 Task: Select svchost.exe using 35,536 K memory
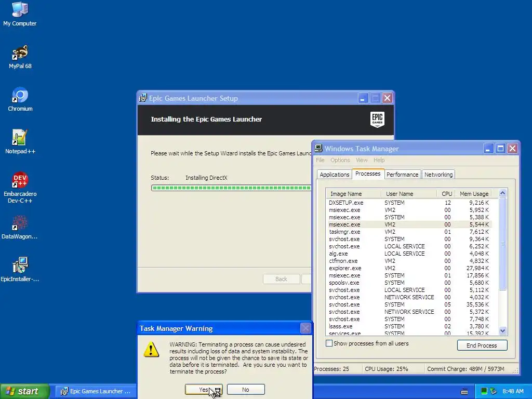[x=409, y=304]
